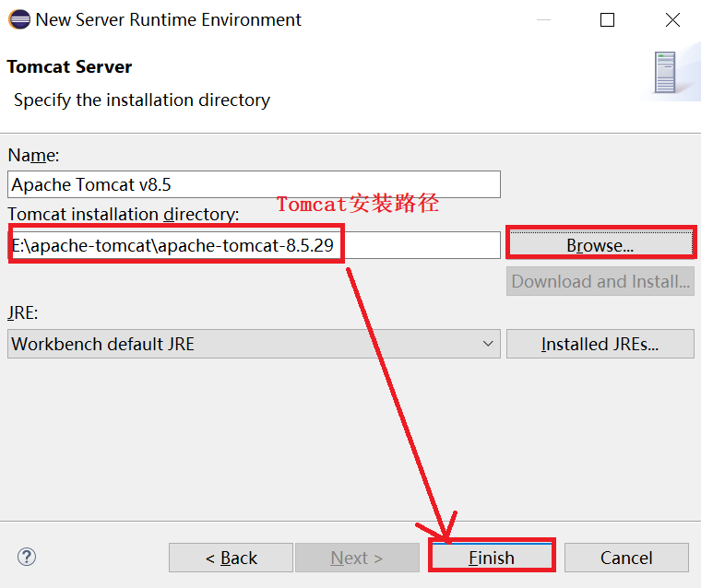Screen dimensions: 701x588
Task: Cancel the New Server Runtime dialog
Action: (626, 558)
